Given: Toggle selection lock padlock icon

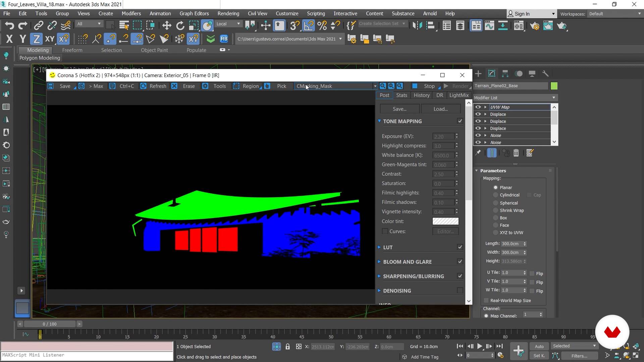Looking at the screenshot, I should pyautogui.click(x=287, y=347).
